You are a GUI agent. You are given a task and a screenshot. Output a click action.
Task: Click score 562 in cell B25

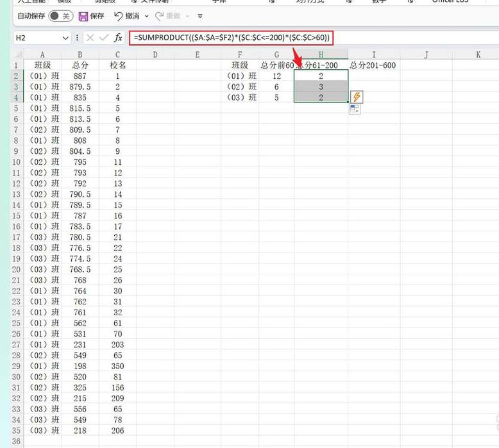pyautogui.click(x=80, y=323)
